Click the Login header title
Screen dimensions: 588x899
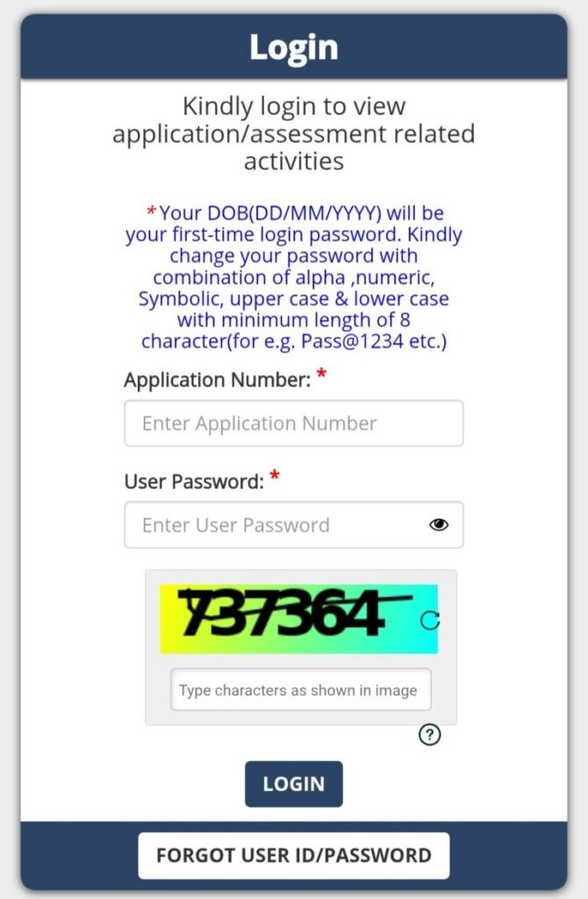pyautogui.click(x=293, y=47)
